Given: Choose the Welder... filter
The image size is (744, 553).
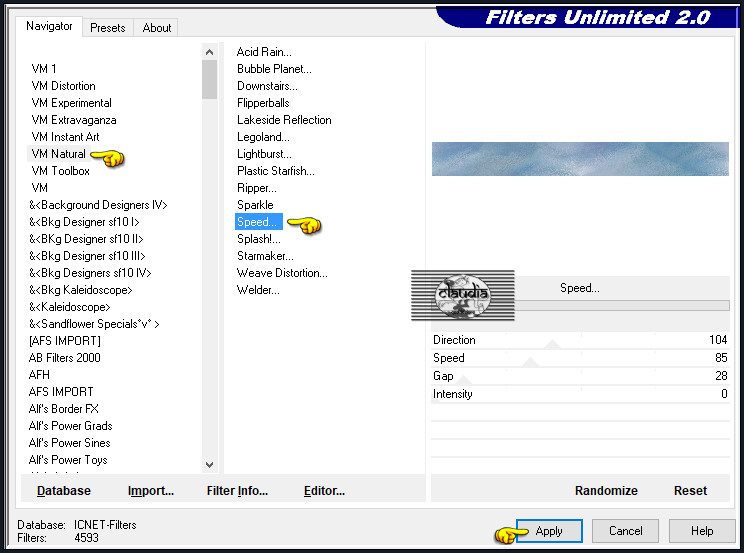Looking at the screenshot, I should coord(258,290).
